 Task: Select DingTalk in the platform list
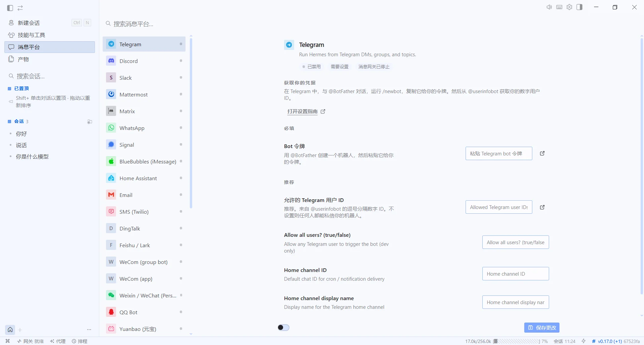pyautogui.click(x=144, y=228)
